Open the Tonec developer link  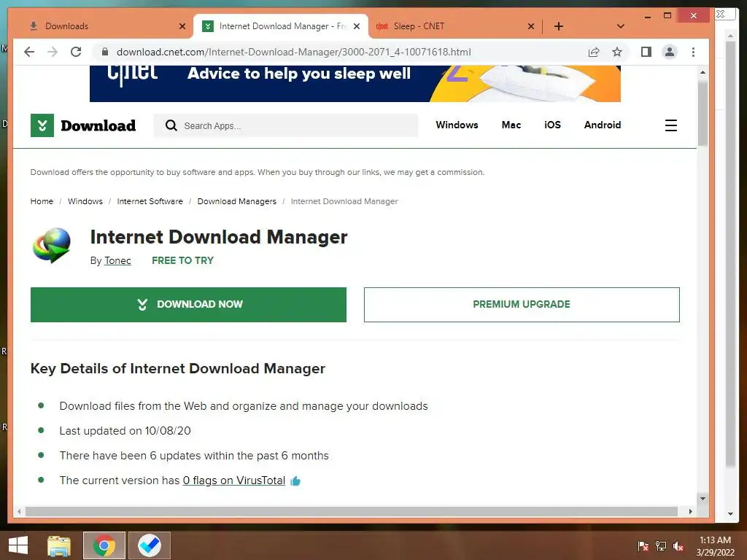pos(117,260)
